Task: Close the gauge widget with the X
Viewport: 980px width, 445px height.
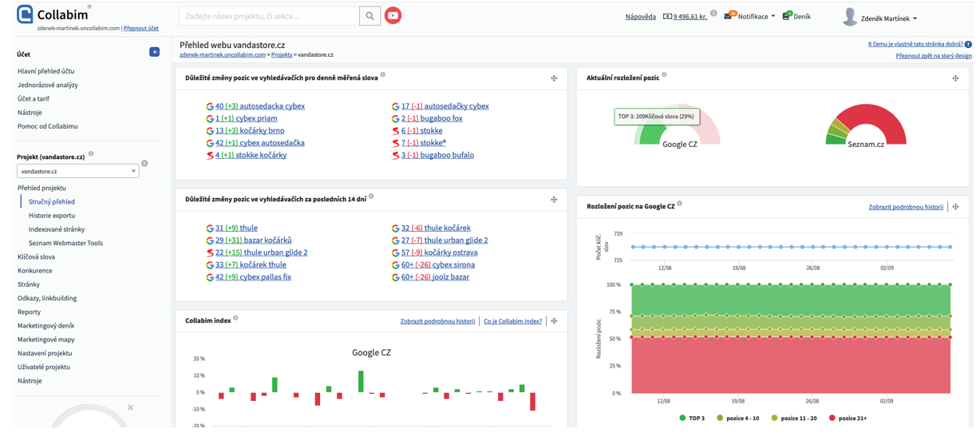Action: click(x=130, y=407)
